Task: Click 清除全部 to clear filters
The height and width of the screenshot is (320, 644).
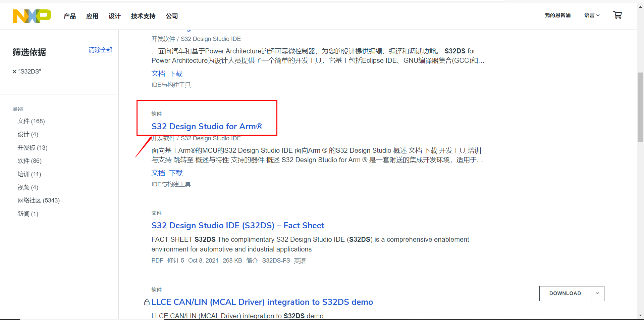Action: 100,50
